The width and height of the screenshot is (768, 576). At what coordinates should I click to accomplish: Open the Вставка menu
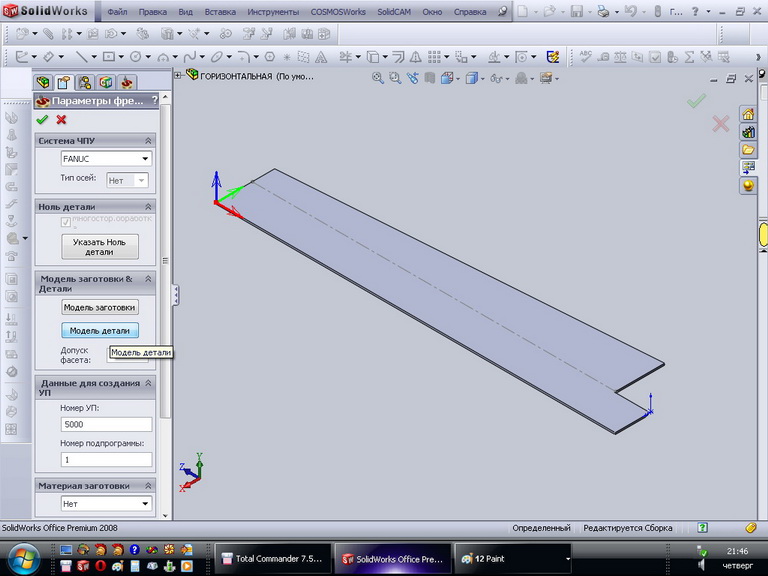pos(220,12)
